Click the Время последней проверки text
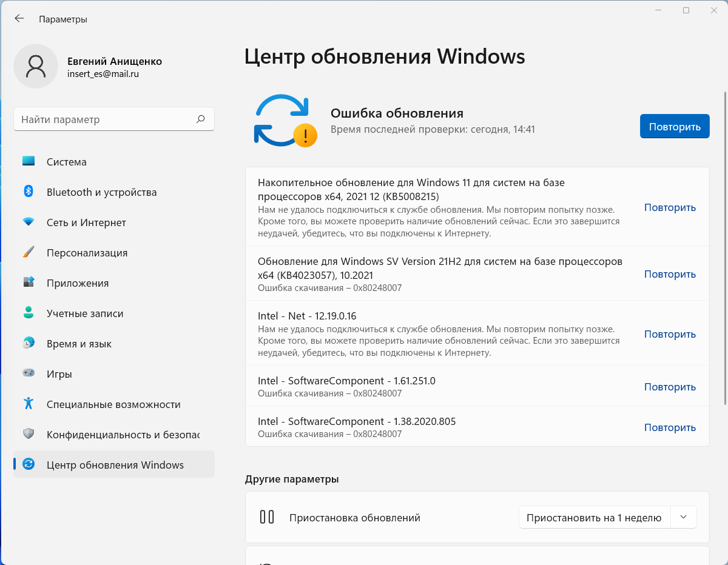Image resolution: width=728 pixels, height=565 pixels. tap(433, 129)
